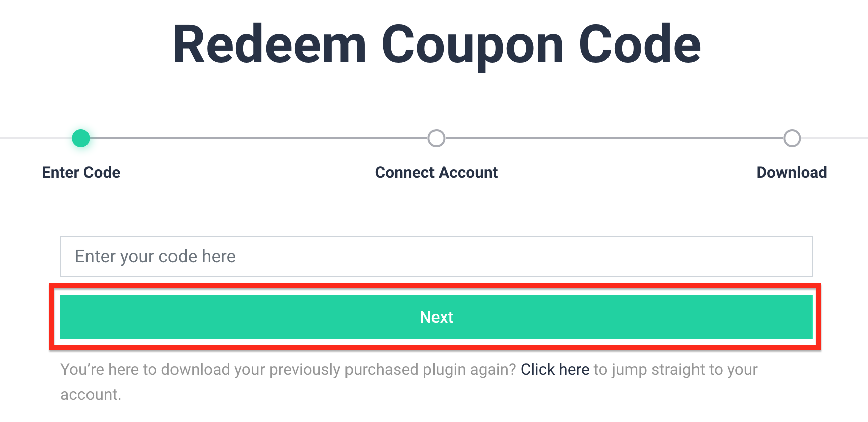The height and width of the screenshot is (422, 868).
Task: Click the Download step circle
Action: 792,138
